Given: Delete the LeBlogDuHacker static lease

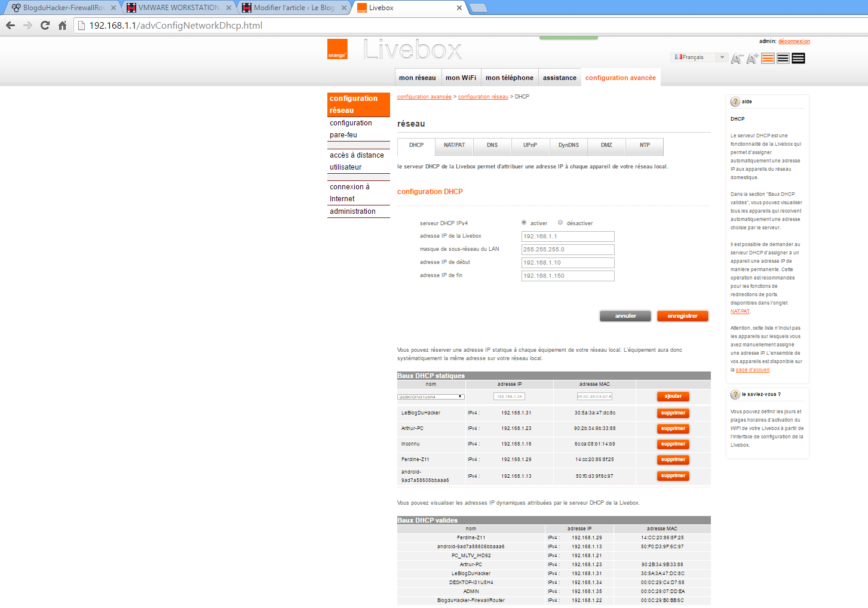Looking at the screenshot, I should click(673, 413).
